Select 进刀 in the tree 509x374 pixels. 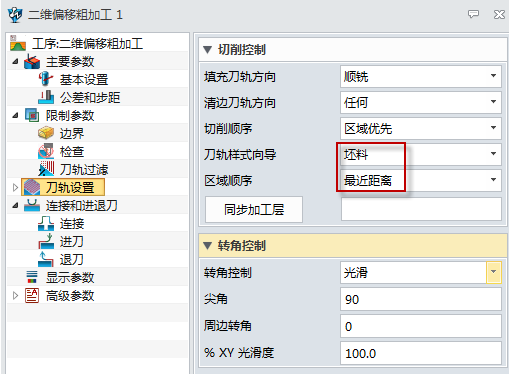click(72, 242)
